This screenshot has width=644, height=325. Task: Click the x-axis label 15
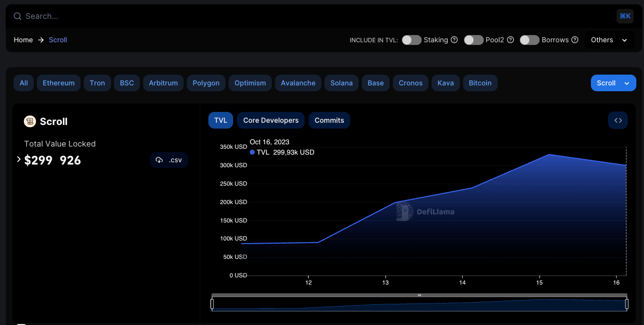(540, 283)
